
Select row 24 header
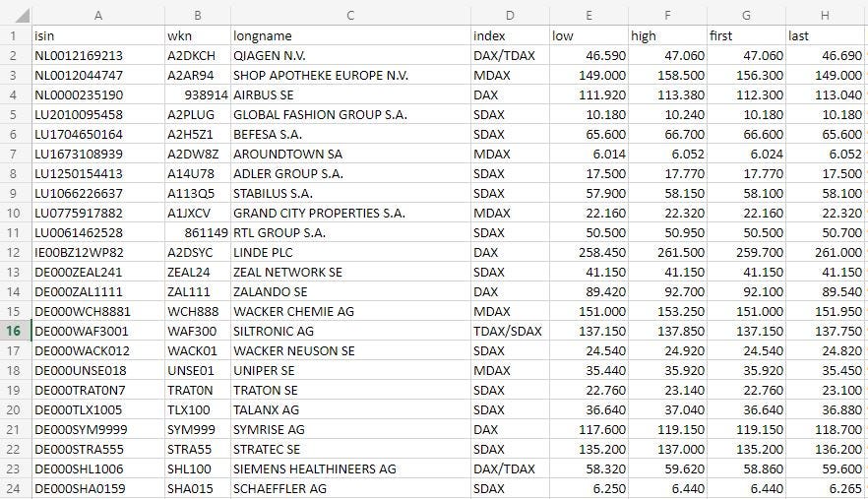click(14, 488)
